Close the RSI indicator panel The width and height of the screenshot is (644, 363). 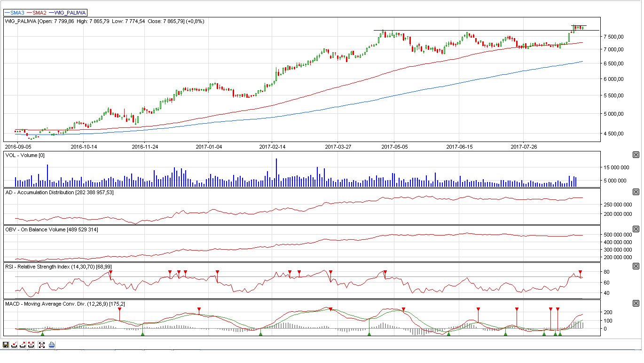[x=636, y=266]
